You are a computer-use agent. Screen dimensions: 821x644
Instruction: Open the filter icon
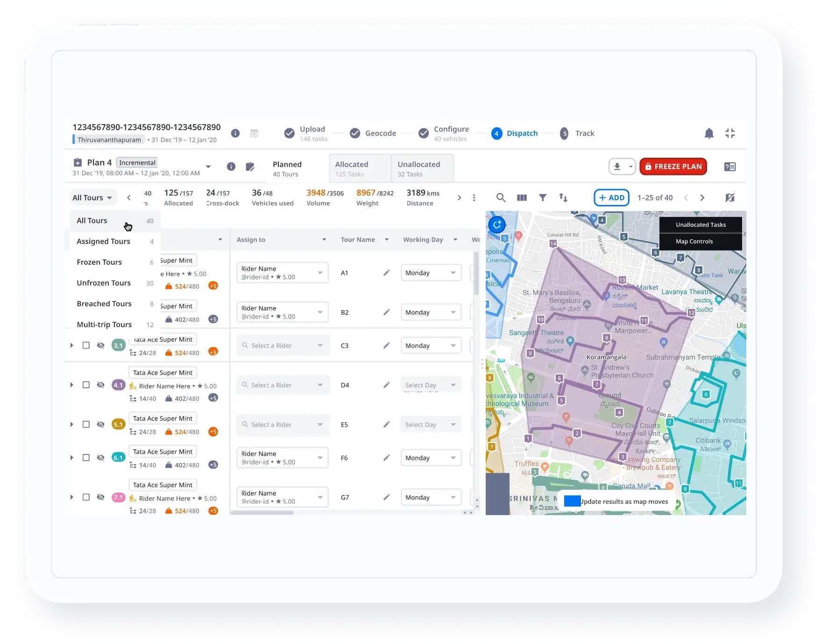click(x=542, y=197)
